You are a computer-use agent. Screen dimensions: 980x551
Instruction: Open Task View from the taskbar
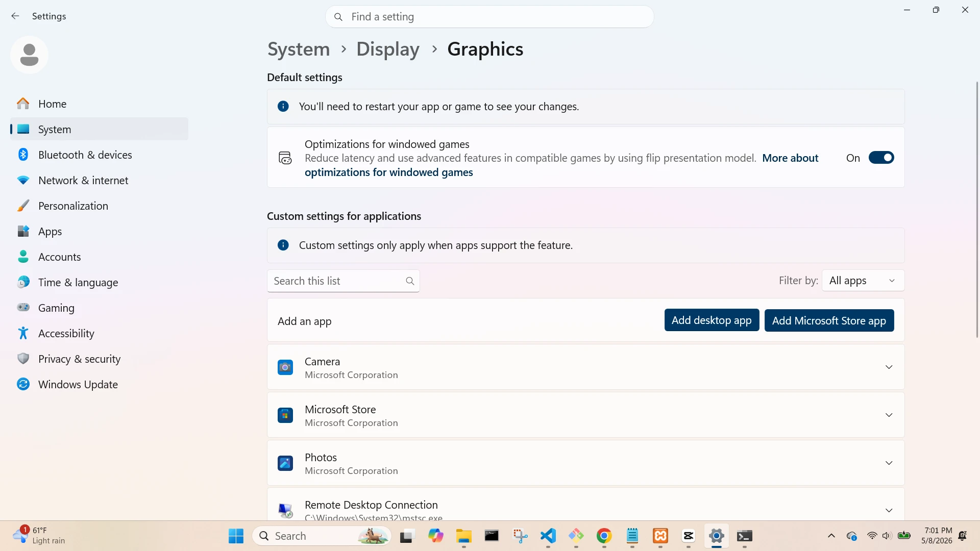click(x=407, y=536)
